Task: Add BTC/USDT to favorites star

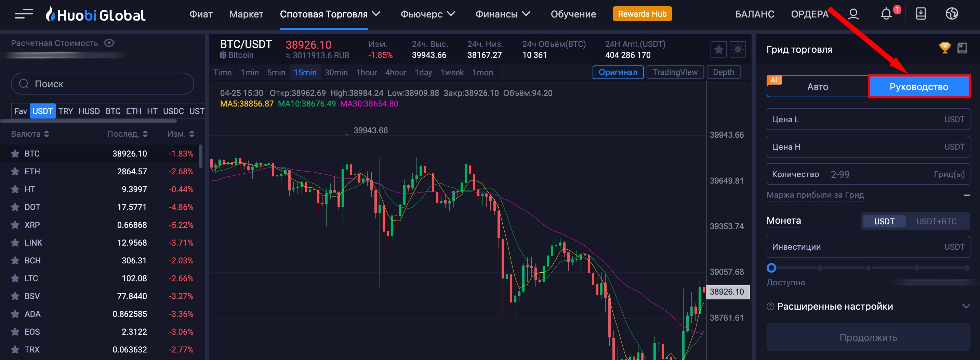Action: tap(718, 50)
